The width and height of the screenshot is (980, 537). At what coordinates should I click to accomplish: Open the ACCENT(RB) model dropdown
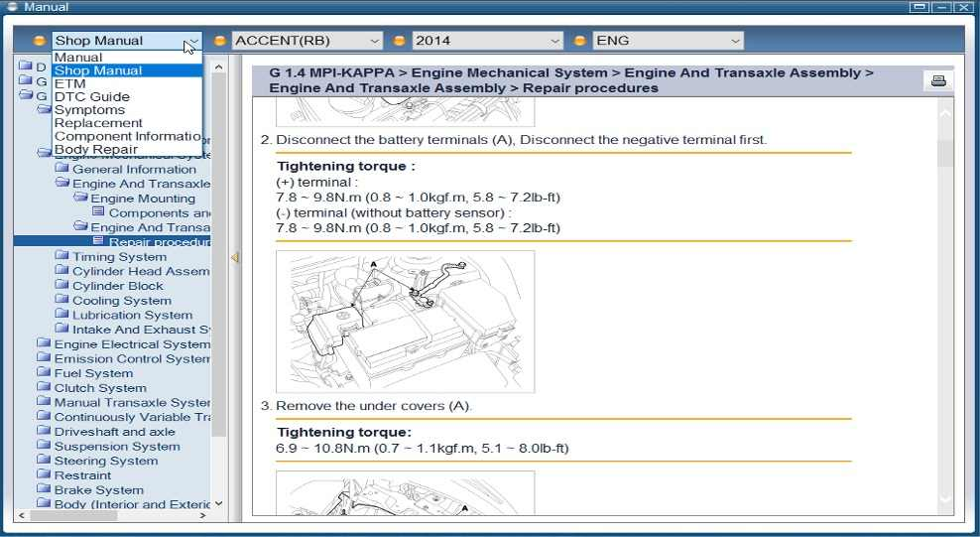[306, 41]
